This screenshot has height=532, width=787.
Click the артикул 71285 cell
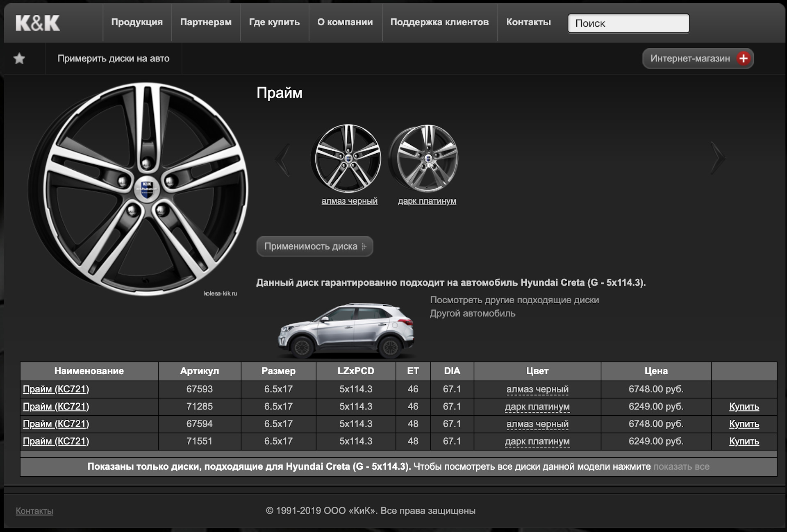click(x=200, y=407)
